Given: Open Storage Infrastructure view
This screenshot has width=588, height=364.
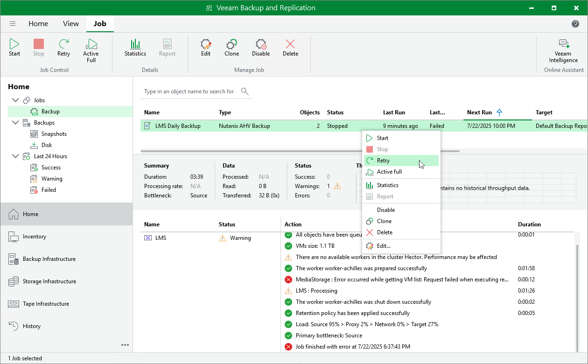Looking at the screenshot, I should pyautogui.click(x=66, y=281).
